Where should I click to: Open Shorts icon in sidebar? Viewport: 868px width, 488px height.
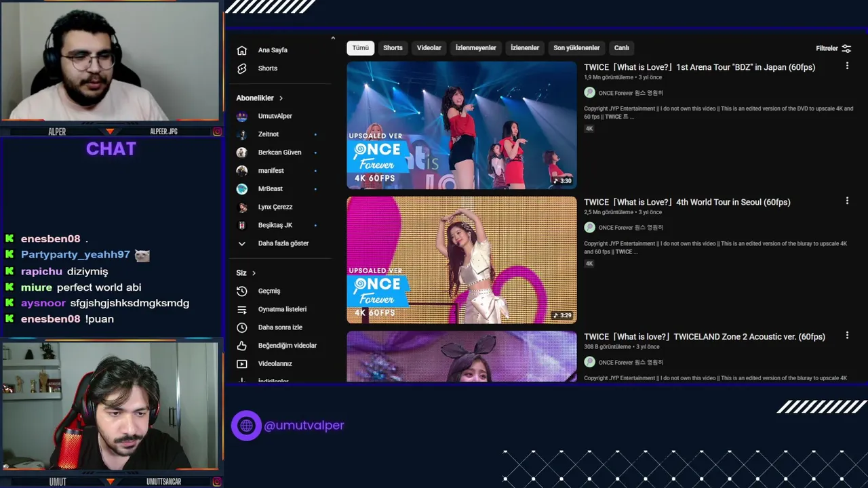pyautogui.click(x=241, y=68)
